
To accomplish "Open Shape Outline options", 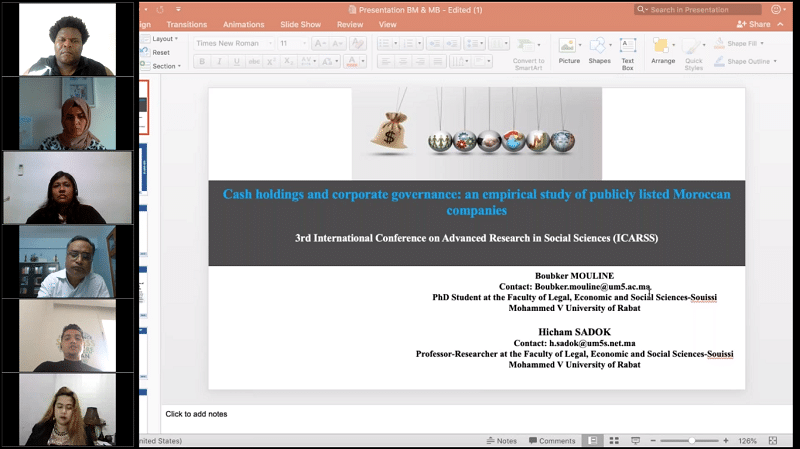I will pyautogui.click(x=745, y=61).
